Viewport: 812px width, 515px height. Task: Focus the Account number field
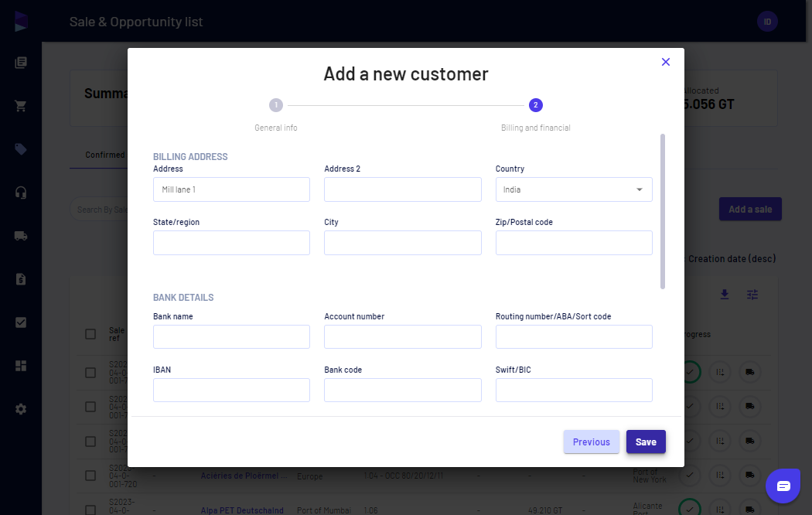coord(402,337)
